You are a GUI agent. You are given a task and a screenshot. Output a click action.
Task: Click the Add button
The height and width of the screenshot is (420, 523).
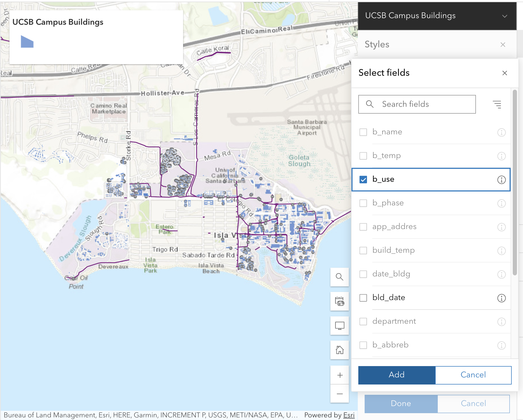pos(396,375)
